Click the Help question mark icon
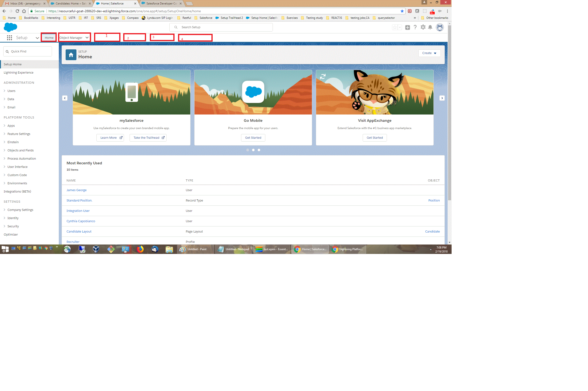The image size is (588, 391). click(x=415, y=27)
